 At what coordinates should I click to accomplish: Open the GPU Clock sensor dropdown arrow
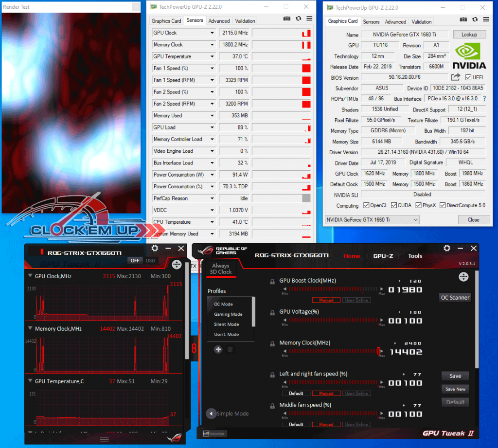click(212, 33)
